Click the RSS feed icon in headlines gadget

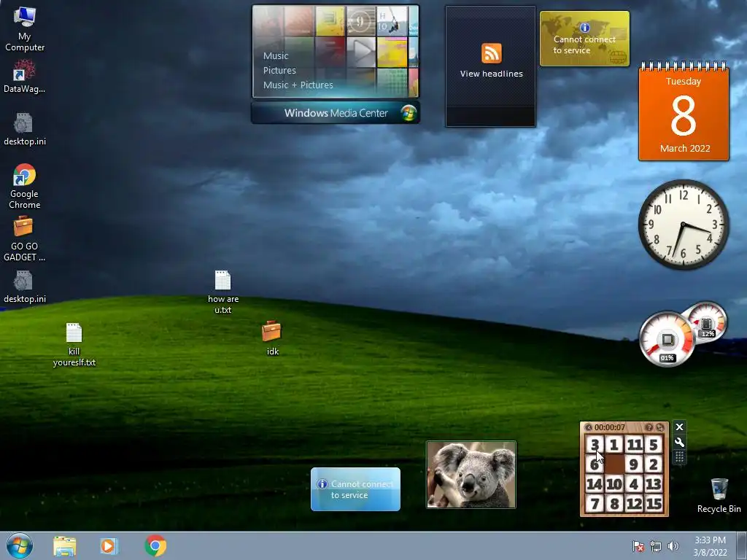click(491, 53)
